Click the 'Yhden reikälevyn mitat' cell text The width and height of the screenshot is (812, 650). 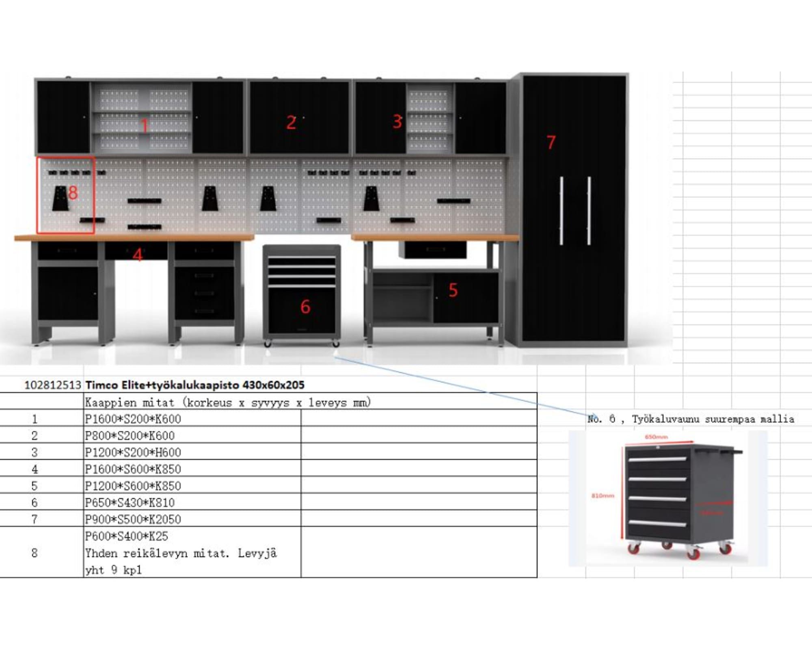click(x=181, y=553)
